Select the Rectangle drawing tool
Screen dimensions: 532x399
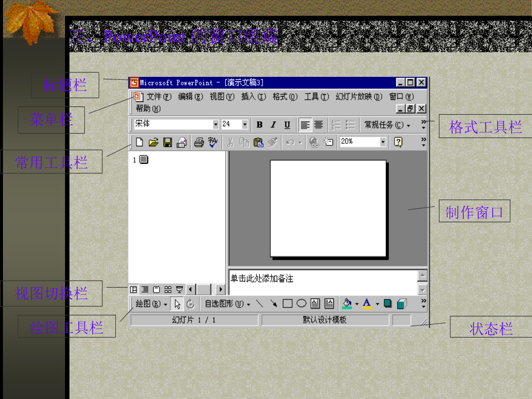[287, 303]
